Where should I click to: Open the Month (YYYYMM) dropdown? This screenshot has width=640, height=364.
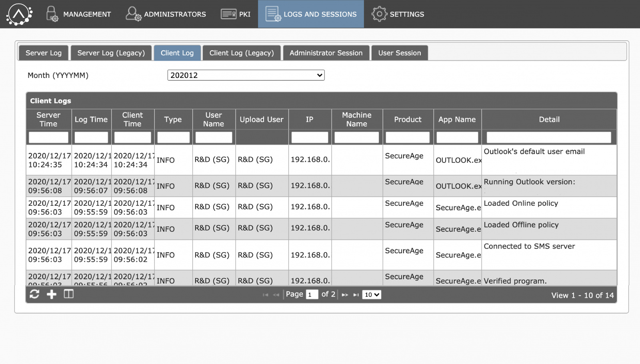(x=246, y=75)
